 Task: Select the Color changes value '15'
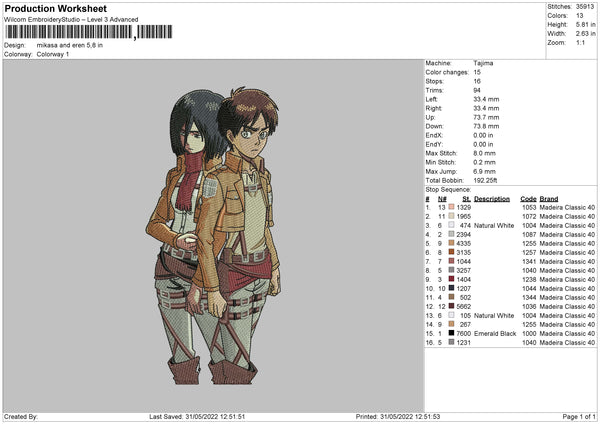(x=477, y=72)
